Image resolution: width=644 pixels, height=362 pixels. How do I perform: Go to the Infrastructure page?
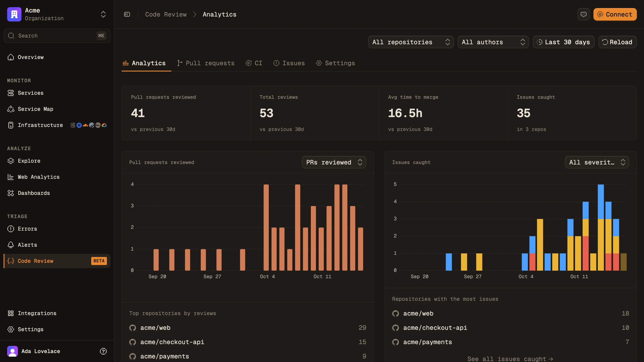click(x=57, y=125)
